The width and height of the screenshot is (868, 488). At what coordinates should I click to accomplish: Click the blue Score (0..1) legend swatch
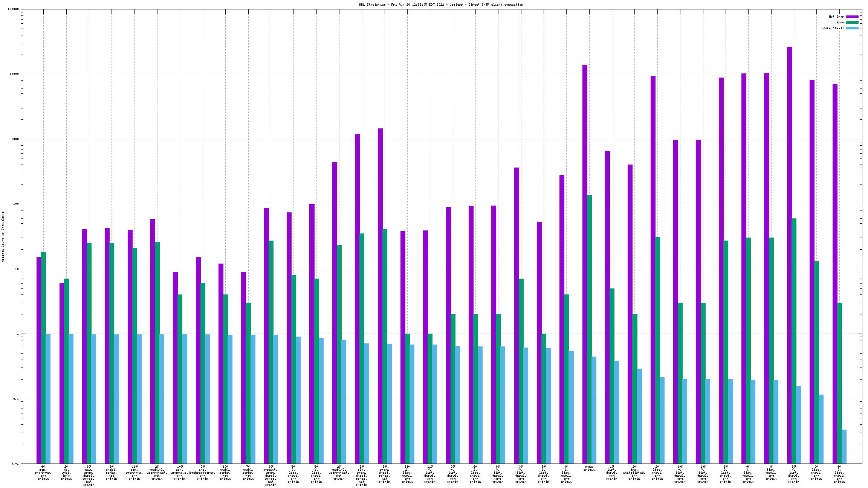(852, 28)
